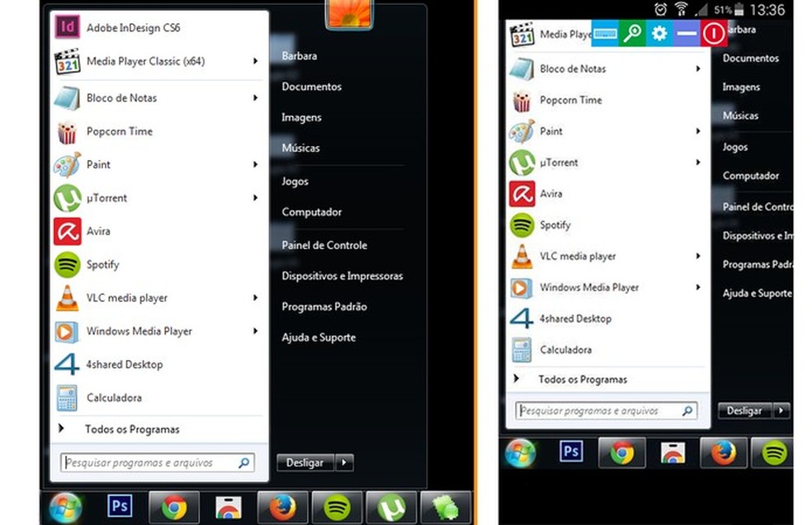This screenshot has width=812, height=525.
Task: Click the Start orb on phone-view taskbar
Action: point(520,453)
